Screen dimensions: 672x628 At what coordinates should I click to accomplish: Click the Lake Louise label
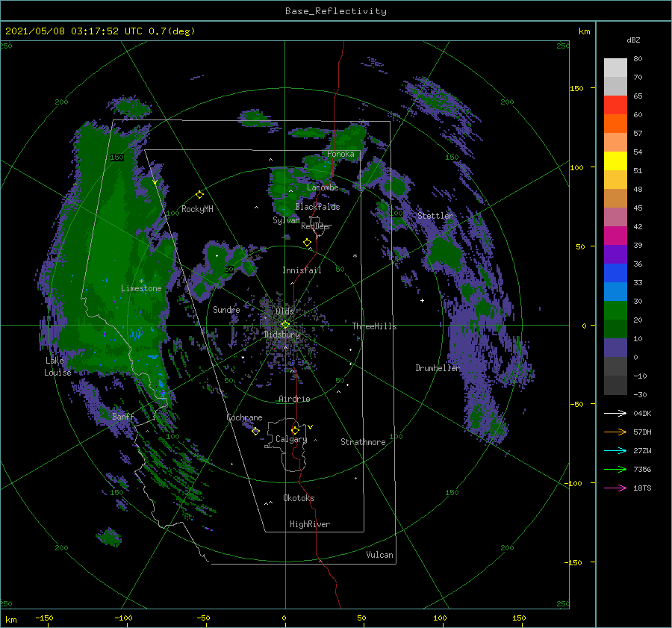57,367
